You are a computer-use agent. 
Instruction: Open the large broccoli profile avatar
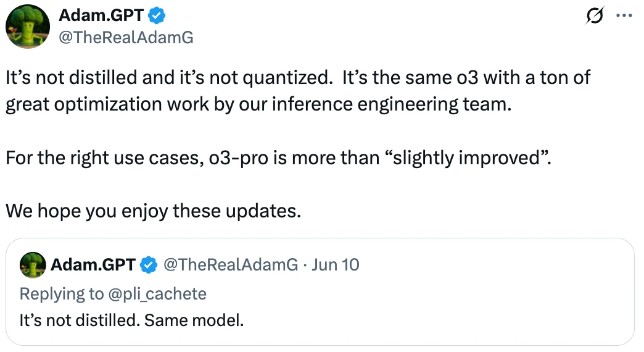(x=28, y=27)
